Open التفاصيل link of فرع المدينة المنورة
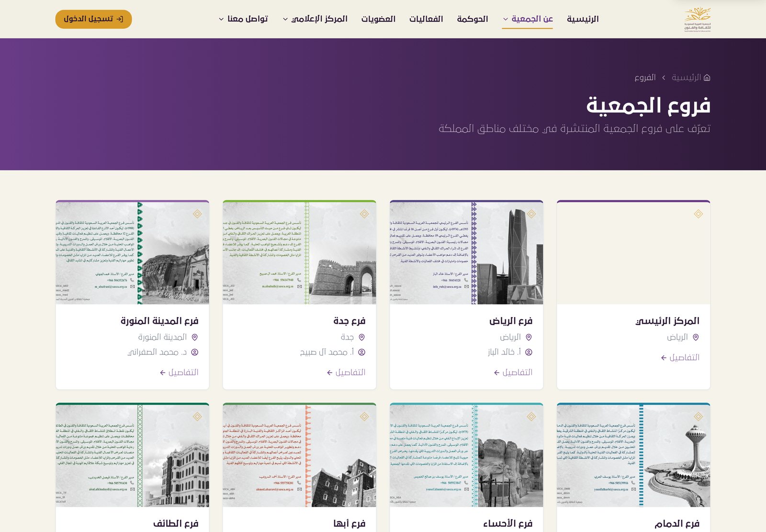 (x=179, y=373)
